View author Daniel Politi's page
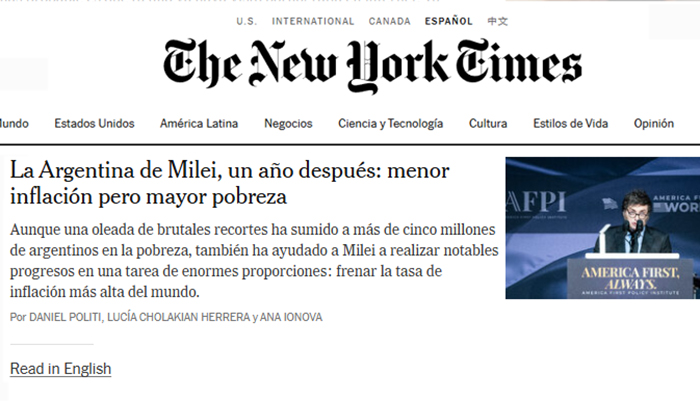The height and width of the screenshot is (401, 700). point(68,317)
